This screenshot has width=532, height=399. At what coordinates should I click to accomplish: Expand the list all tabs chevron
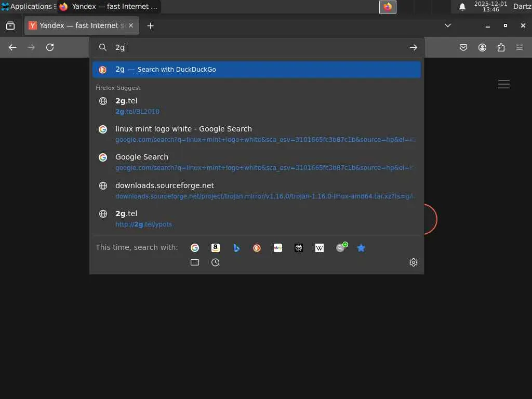(448, 25)
